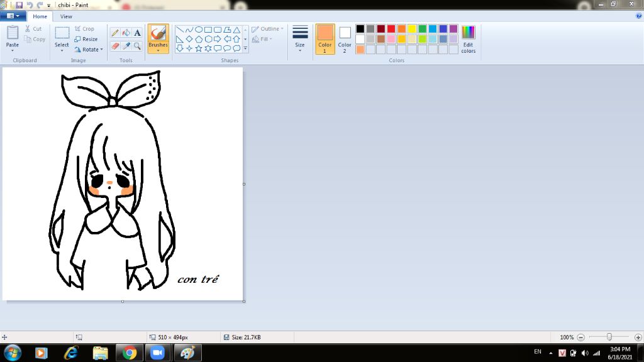Pick the green color swatch

[422, 29]
